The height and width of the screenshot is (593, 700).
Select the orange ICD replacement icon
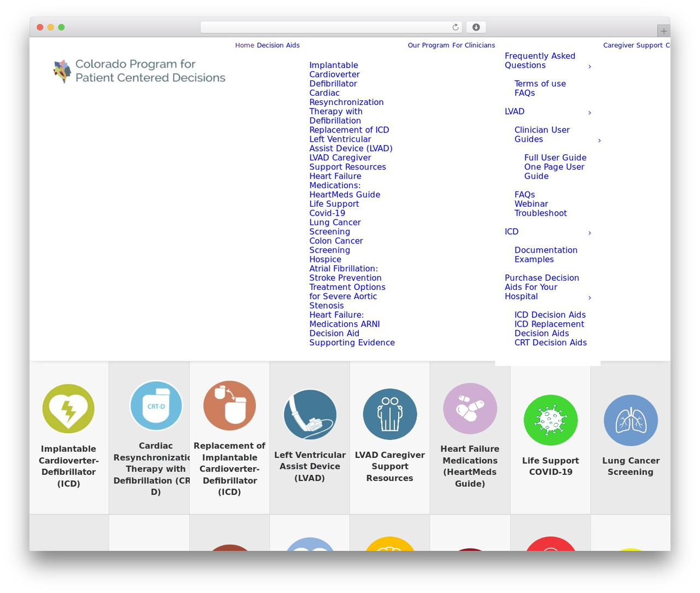[x=230, y=406]
